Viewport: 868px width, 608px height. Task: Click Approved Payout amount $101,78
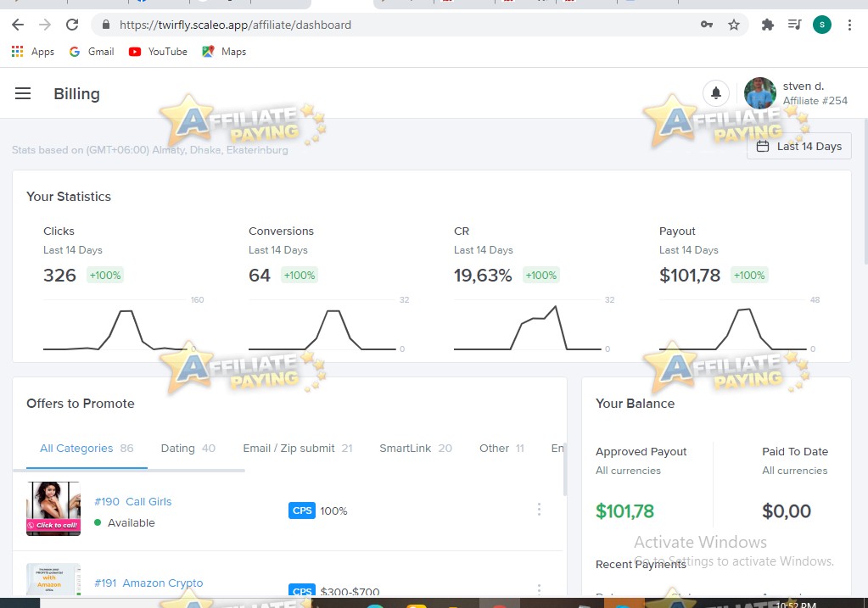coord(624,510)
